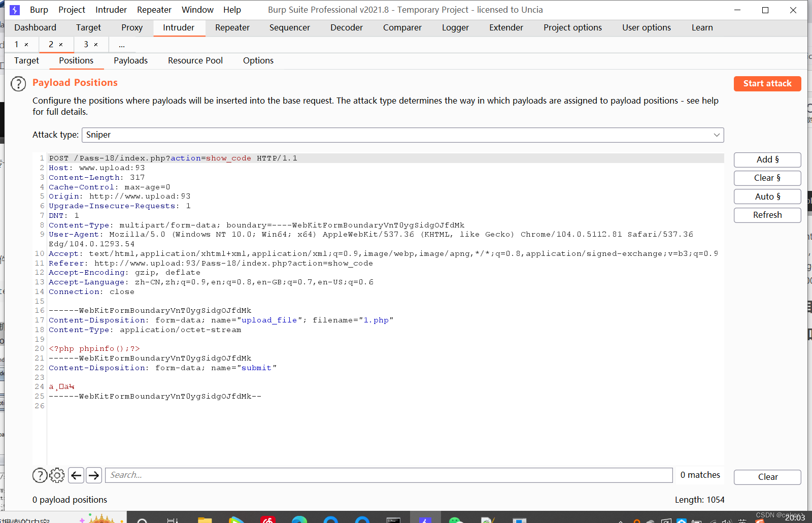Open the Learn tab

pyautogui.click(x=702, y=27)
